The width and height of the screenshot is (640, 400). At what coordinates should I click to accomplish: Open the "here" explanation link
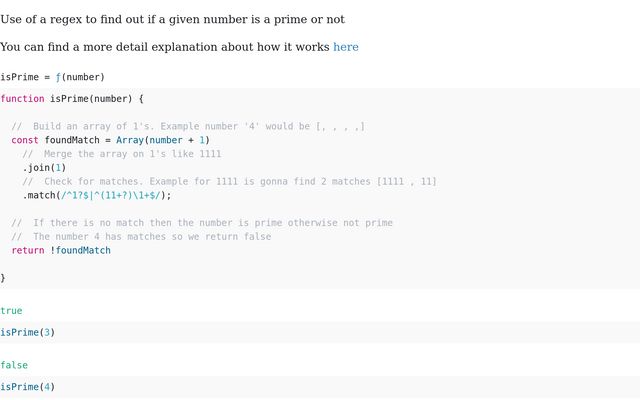coord(345,47)
